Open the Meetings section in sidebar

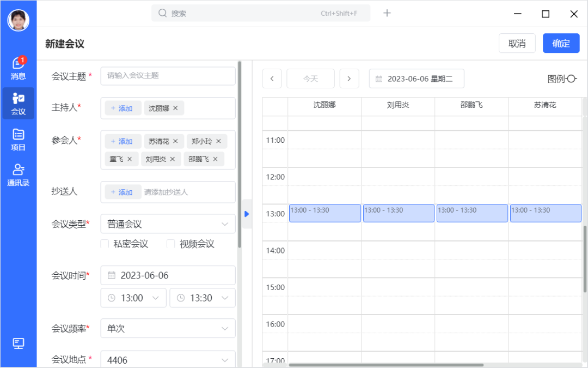coord(19,103)
